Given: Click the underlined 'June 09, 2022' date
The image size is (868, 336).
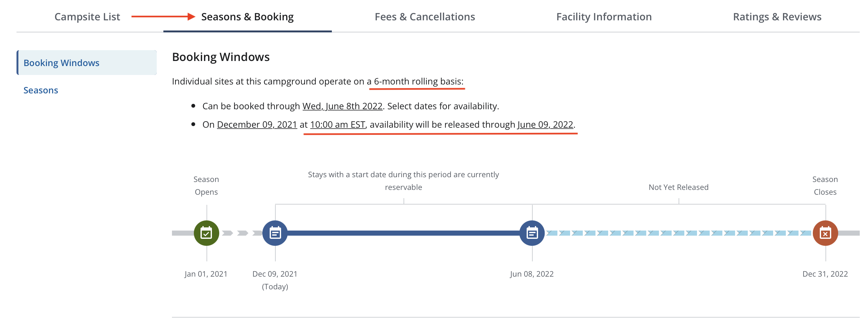Looking at the screenshot, I should [x=545, y=125].
